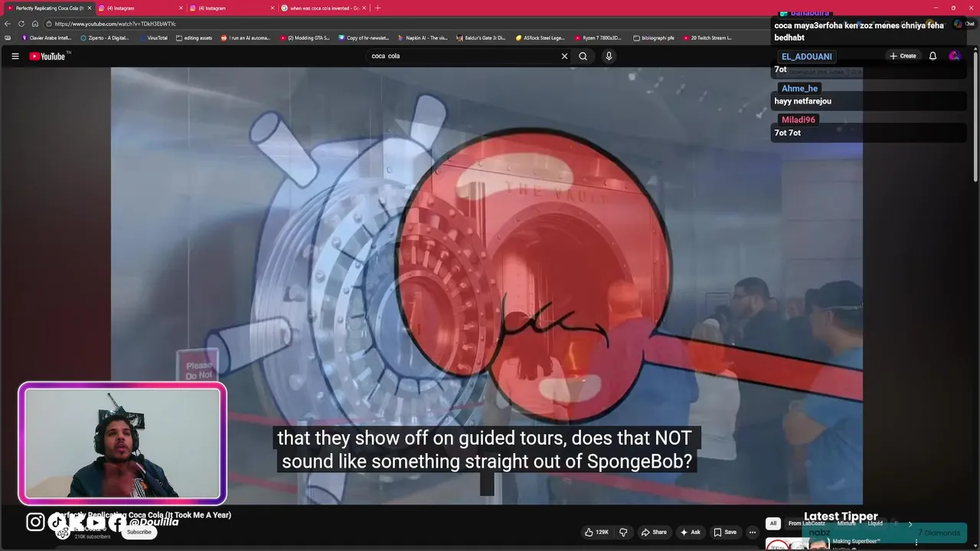Select the Liquid filter chip

(x=875, y=523)
